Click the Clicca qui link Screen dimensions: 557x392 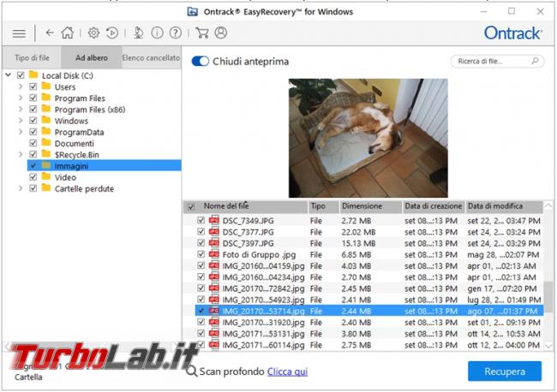tap(287, 371)
